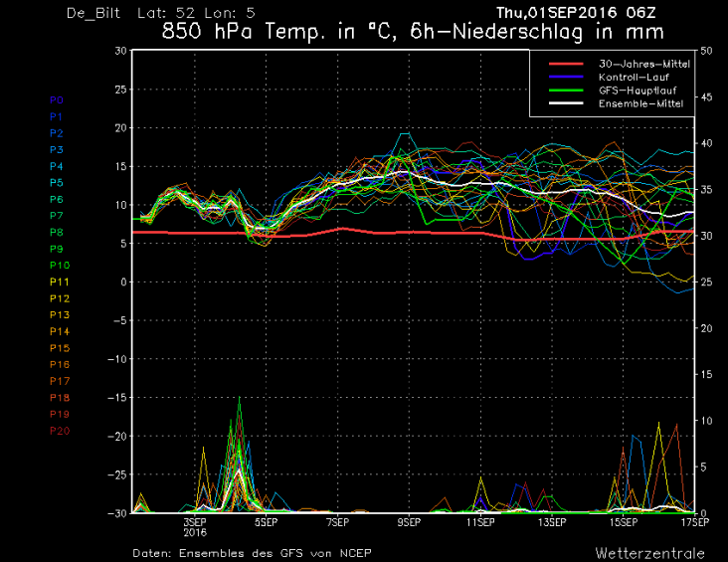The image size is (728, 562).
Task: Click the P9 ensemble member label
Action: tap(56, 249)
